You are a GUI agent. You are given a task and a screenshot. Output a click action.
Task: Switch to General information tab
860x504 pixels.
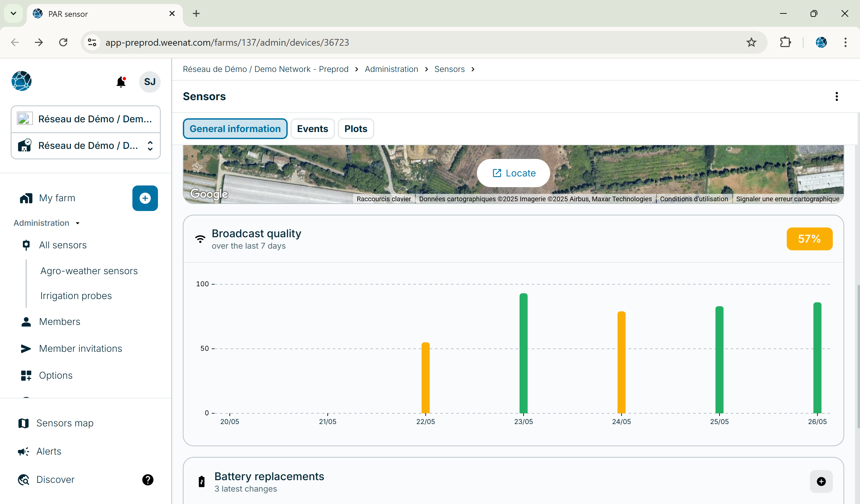235,129
